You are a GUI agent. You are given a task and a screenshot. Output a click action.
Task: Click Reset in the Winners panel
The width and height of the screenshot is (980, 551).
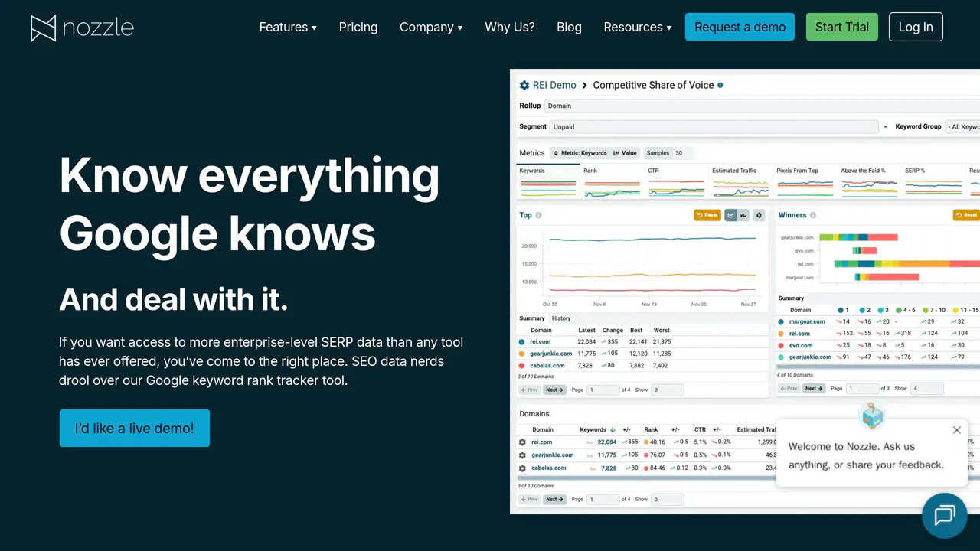click(966, 215)
